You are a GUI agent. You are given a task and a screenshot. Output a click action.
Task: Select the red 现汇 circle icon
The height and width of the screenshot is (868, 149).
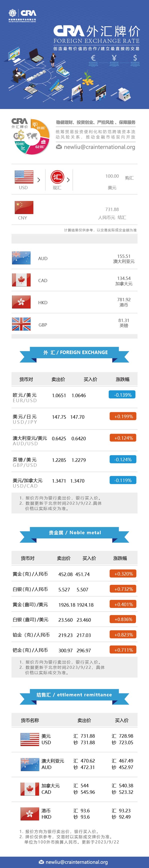(x=57, y=177)
